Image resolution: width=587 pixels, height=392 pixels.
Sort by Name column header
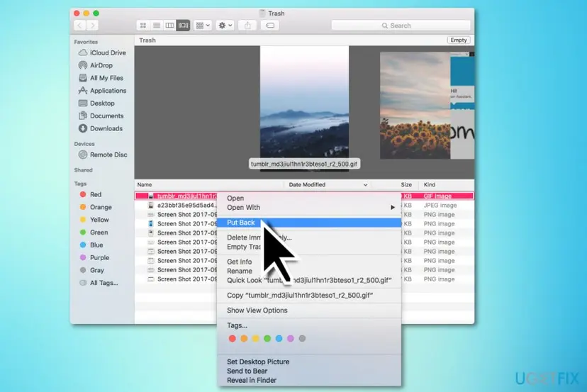pos(209,184)
